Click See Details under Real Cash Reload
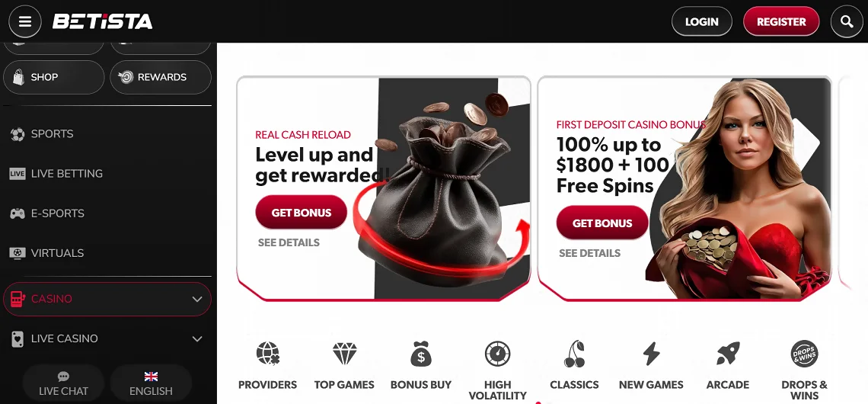This screenshot has height=404, width=868. (x=289, y=242)
